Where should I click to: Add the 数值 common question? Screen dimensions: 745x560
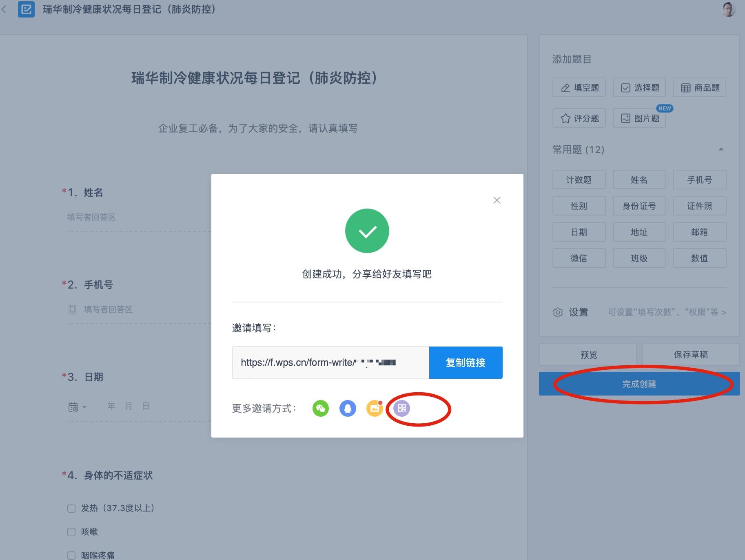click(x=700, y=258)
